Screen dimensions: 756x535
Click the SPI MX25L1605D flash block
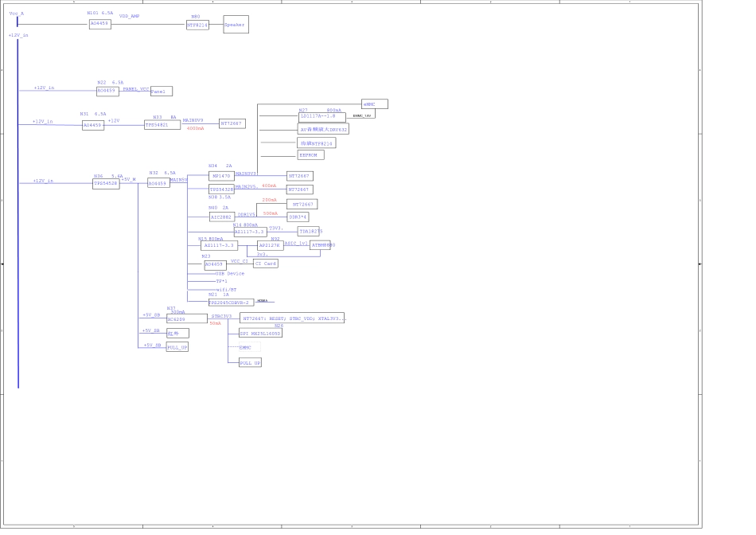point(260,334)
